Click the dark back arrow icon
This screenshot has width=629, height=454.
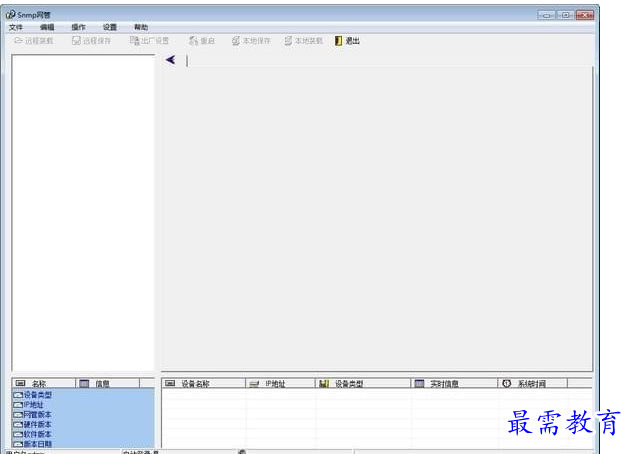pyautogui.click(x=170, y=60)
